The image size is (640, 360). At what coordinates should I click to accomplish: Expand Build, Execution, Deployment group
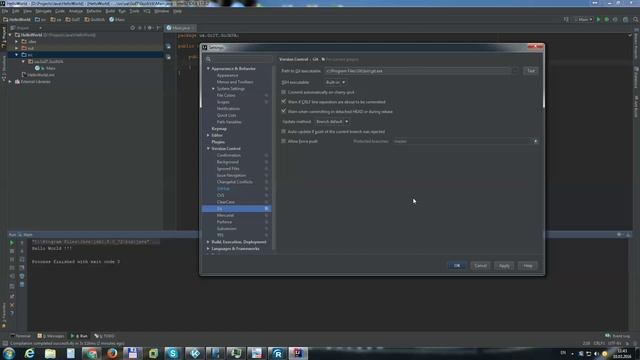click(208, 242)
